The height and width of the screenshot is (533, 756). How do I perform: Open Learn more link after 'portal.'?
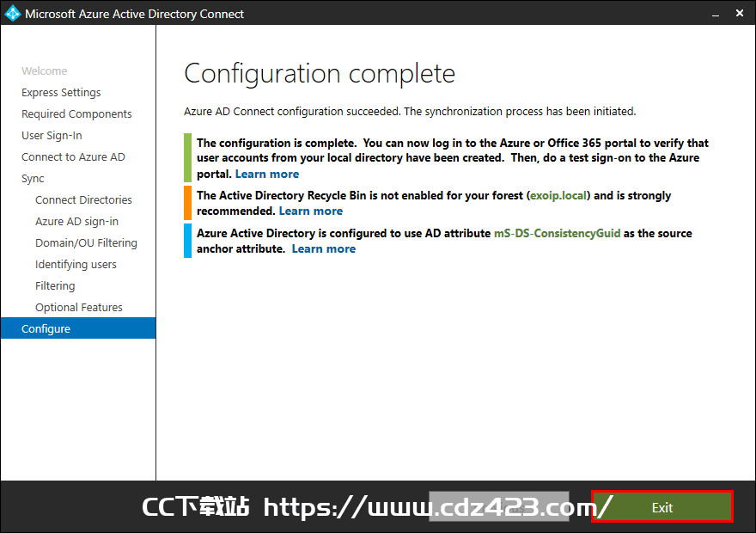(x=266, y=175)
